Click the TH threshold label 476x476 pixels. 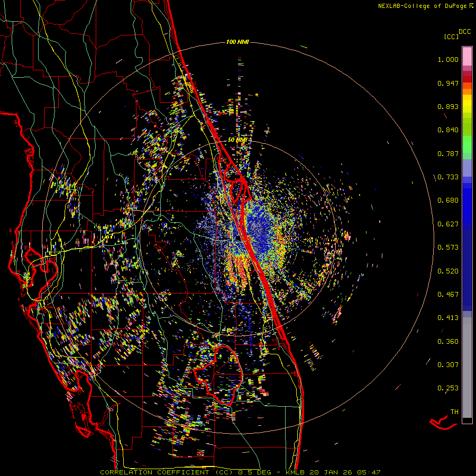point(454,412)
